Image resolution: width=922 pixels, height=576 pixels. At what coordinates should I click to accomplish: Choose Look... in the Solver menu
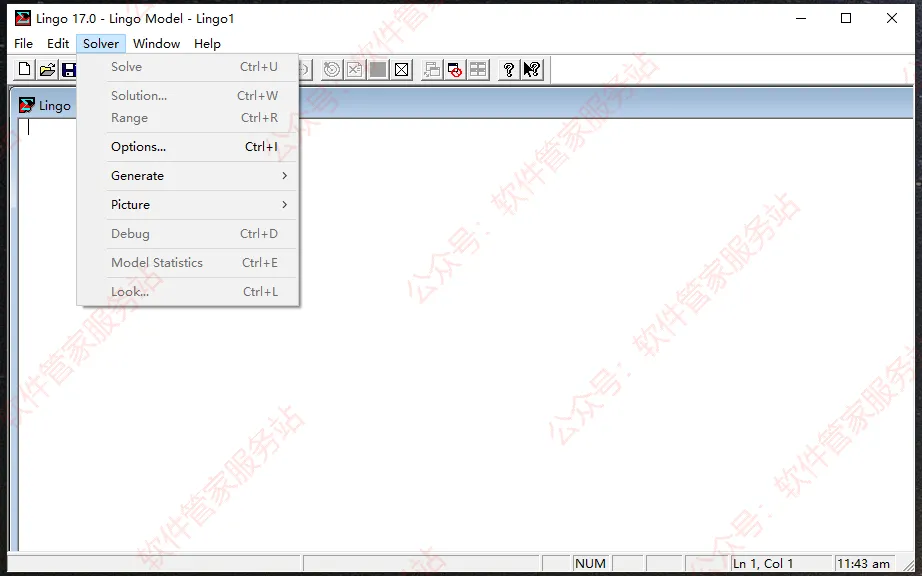click(x=188, y=292)
